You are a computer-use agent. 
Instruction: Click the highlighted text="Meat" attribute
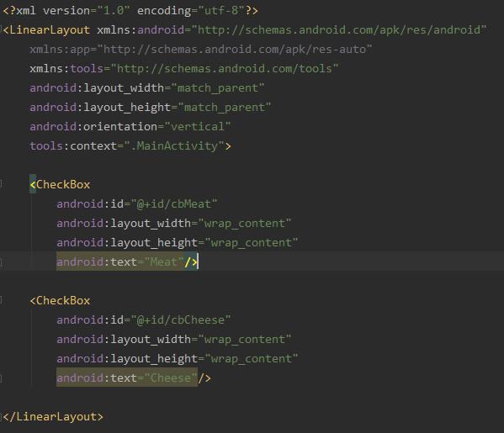[x=120, y=261]
